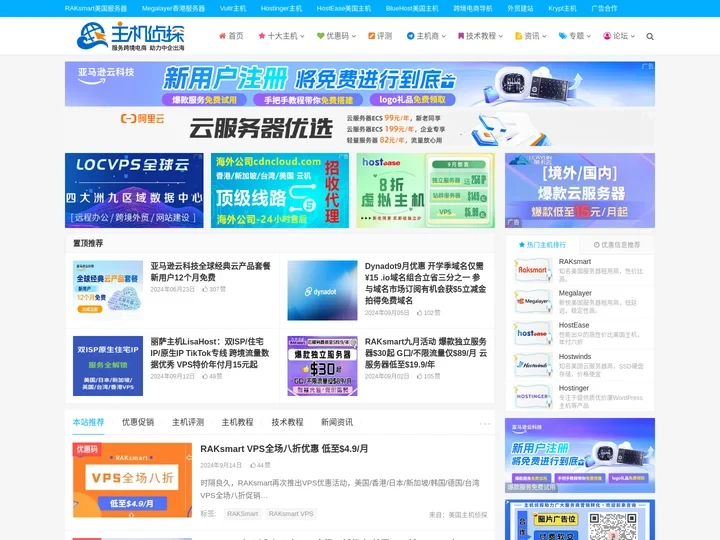Select the 本站推荐 tab
The width and height of the screenshot is (720, 540).
point(89,422)
